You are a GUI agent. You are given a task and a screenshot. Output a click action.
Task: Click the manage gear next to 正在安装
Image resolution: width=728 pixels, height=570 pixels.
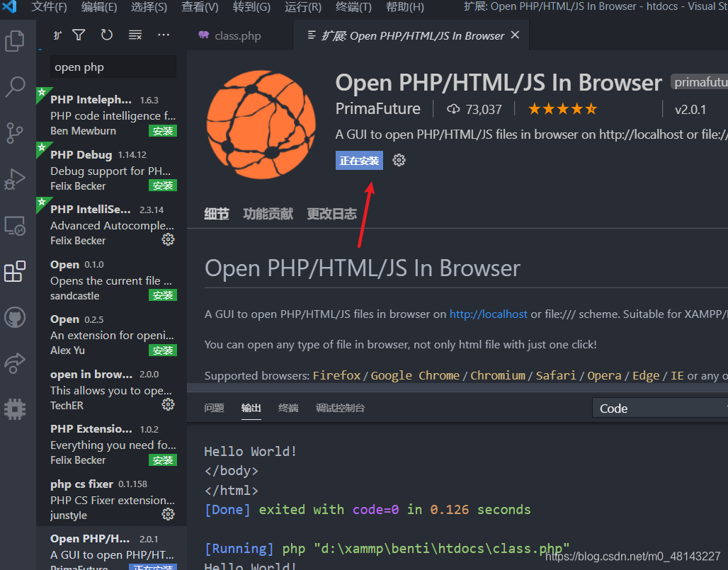(399, 161)
